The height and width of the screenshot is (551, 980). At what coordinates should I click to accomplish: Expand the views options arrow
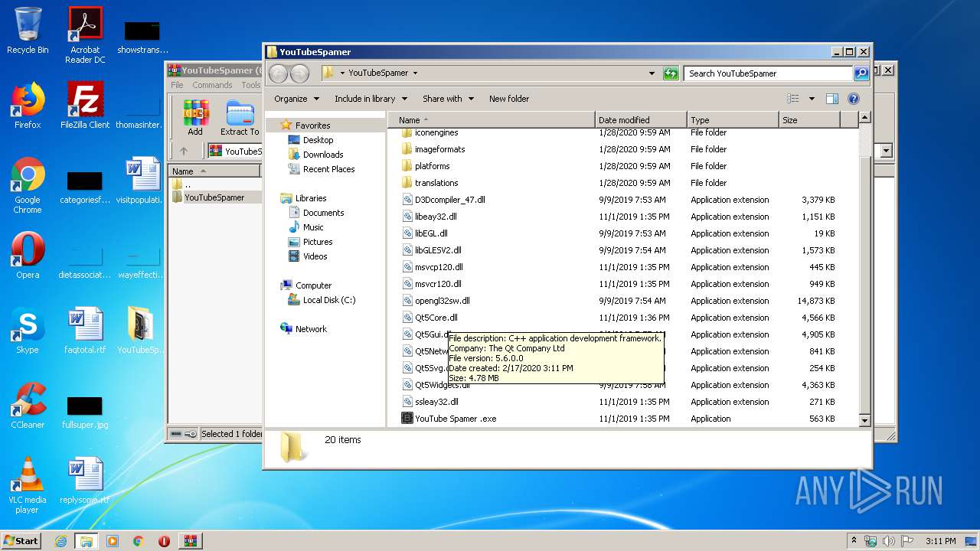click(x=812, y=99)
